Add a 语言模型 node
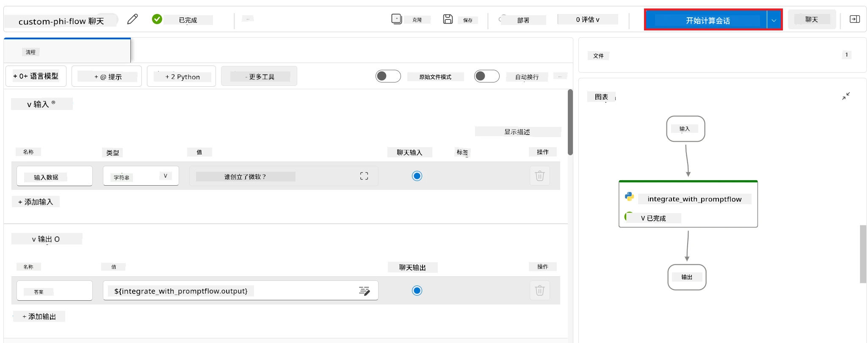Screen dimensions: 868x343 point(36,76)
